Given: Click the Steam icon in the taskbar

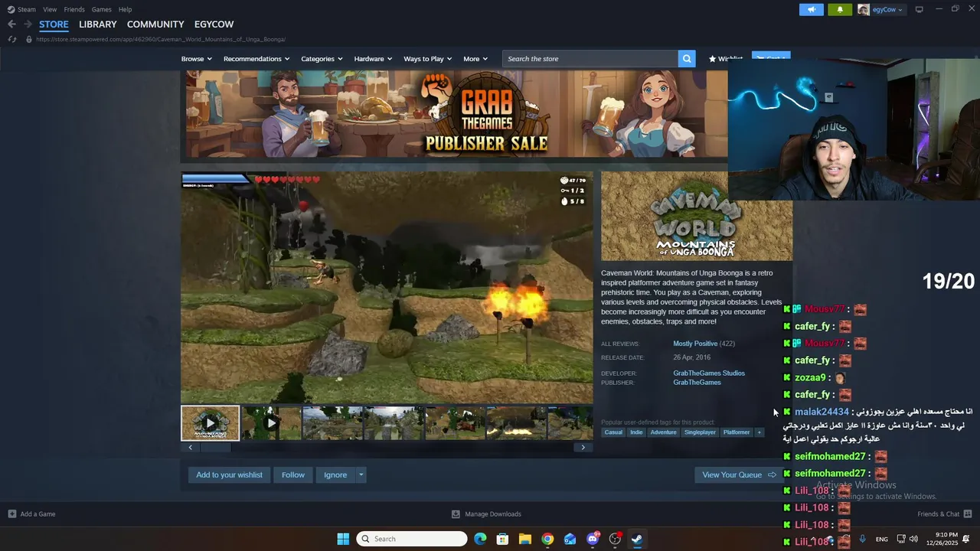Looking at the screenshot, I should tap(637, 539).
